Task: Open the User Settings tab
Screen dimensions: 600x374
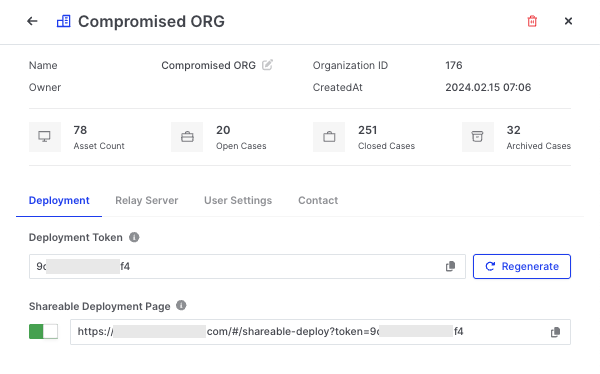Action: (238, 201)
